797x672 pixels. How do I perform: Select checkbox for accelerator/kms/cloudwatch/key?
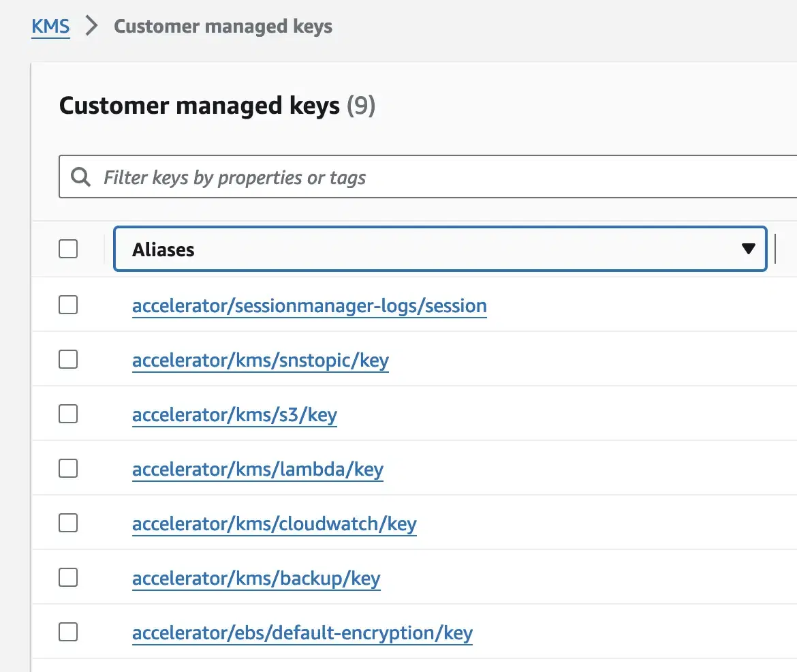pyautogui.click(x=68, y=523)
